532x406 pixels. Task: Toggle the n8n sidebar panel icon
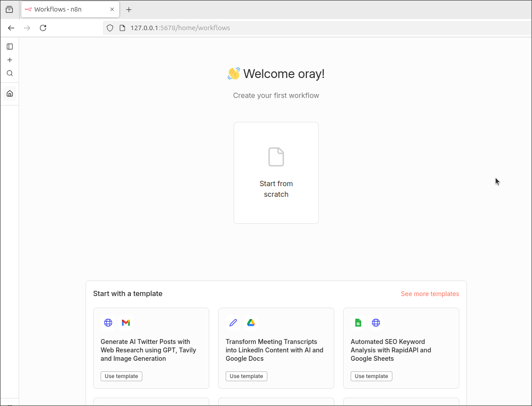click(10, 47)
